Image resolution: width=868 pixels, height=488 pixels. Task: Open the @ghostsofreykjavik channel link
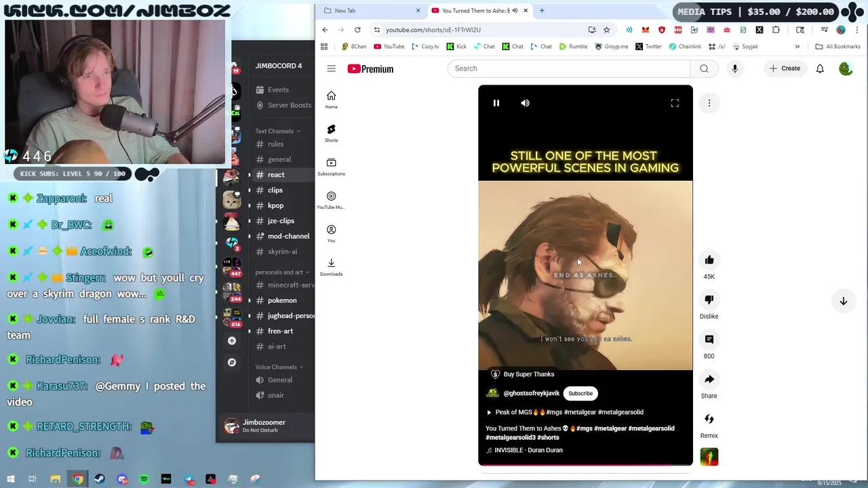pos(532,393)
